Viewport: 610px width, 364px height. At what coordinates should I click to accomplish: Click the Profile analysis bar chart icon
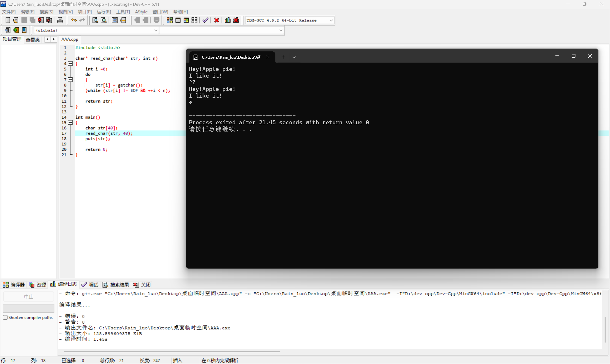tap(228, 20)
